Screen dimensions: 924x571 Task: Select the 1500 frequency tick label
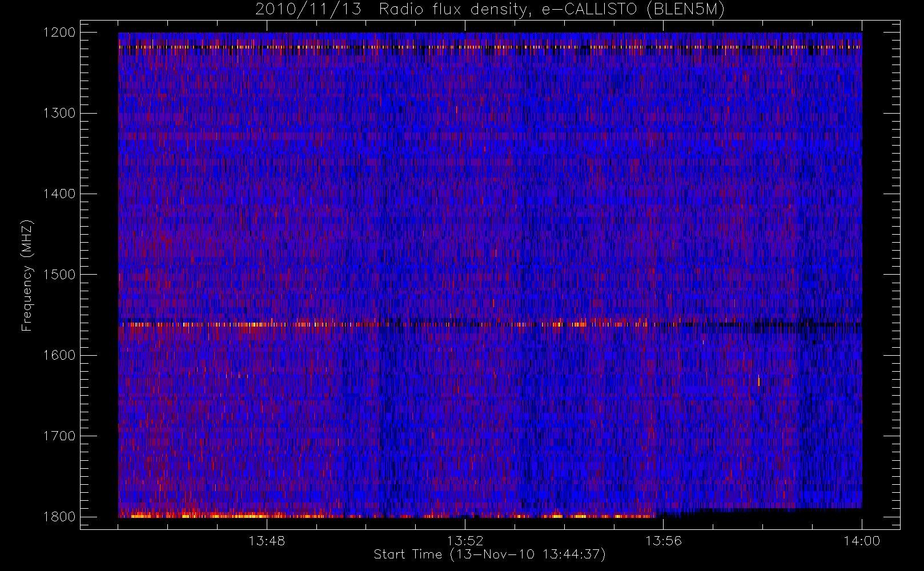59,275
